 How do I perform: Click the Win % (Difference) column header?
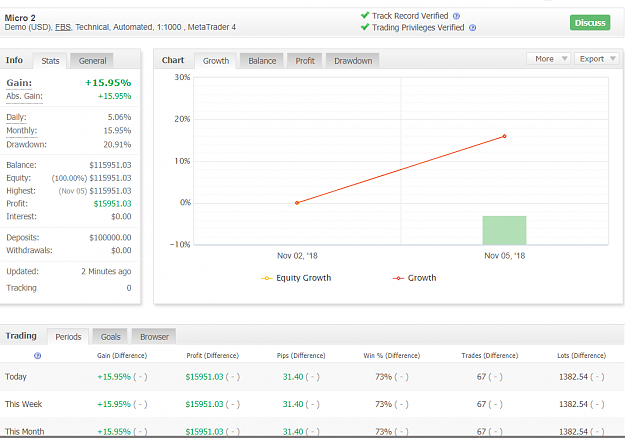391,356
